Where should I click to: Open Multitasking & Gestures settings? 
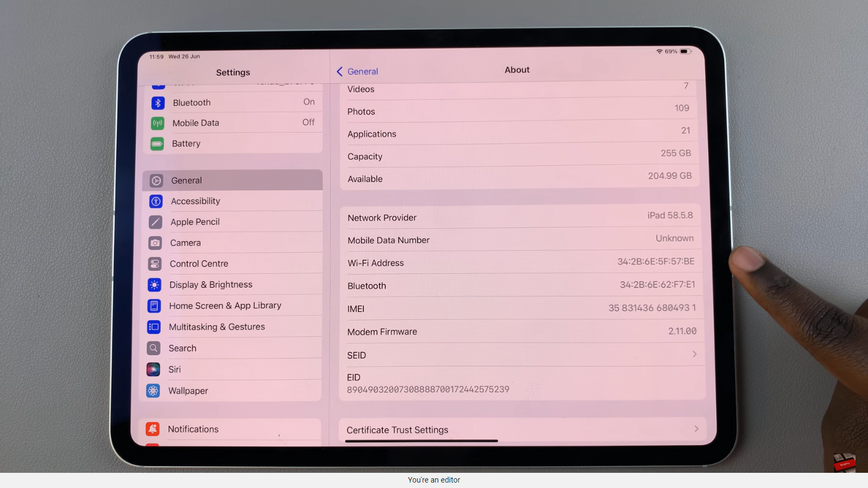pyautogui.click(x=231, y=327)
